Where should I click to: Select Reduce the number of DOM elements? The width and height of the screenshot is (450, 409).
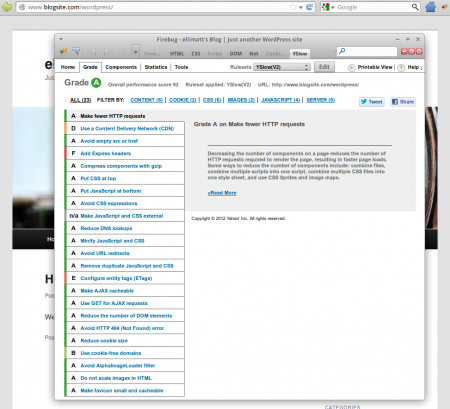point(124,316)
